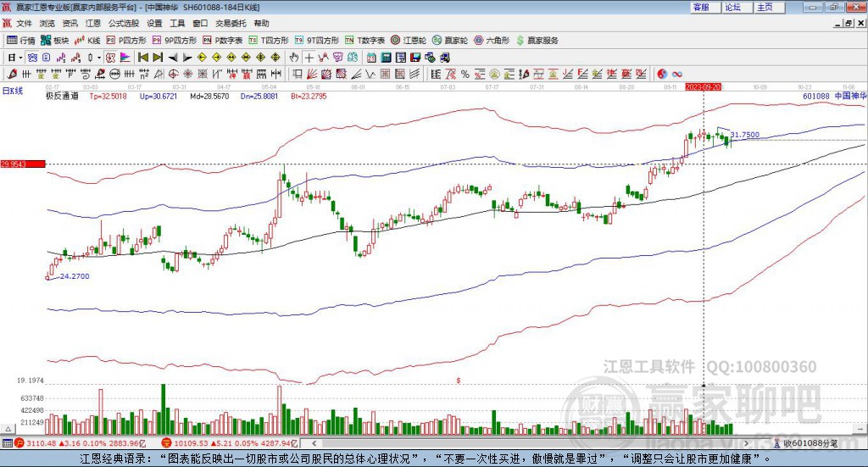The width and height of the screenshot is (868, 467).
Task: Click the Shenzhen index 10109.53 status entry
Action: coord(230,443)
